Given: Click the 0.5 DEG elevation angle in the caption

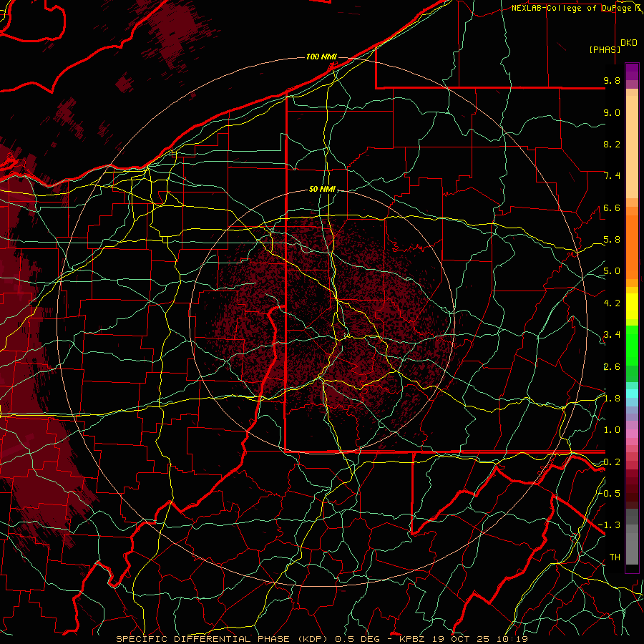Looking at the screenshot, I should [358, 639].
